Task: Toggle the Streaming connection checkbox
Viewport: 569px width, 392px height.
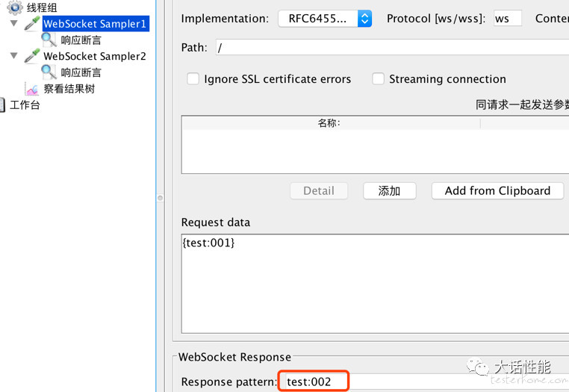Action: click(378, 78)
